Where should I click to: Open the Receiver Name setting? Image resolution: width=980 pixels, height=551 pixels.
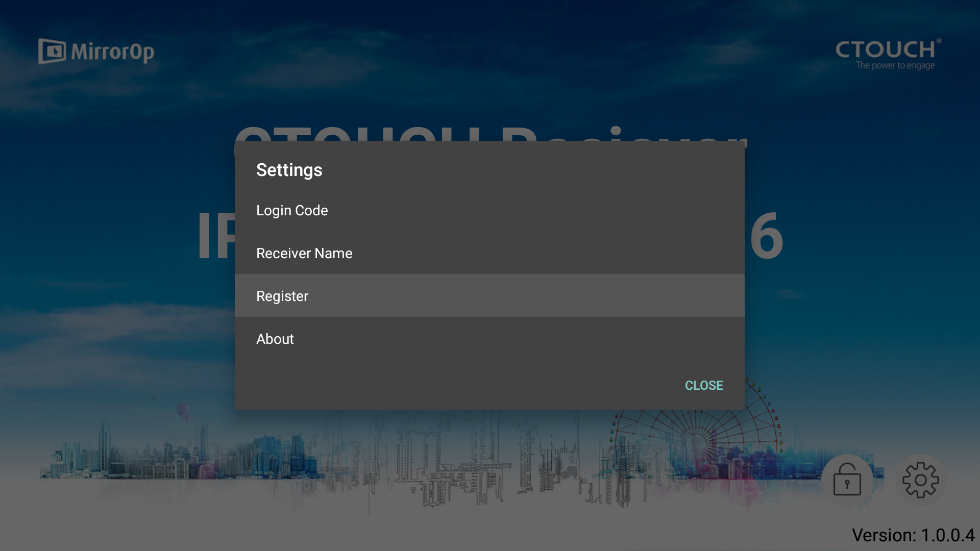pos(304,253)
